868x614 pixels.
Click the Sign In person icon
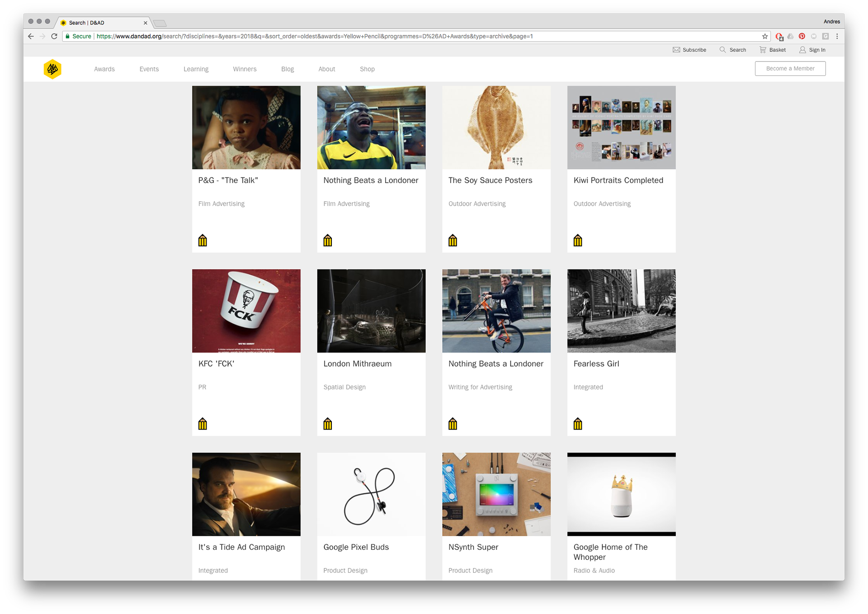pyautogui.click(x=802, y=50)
